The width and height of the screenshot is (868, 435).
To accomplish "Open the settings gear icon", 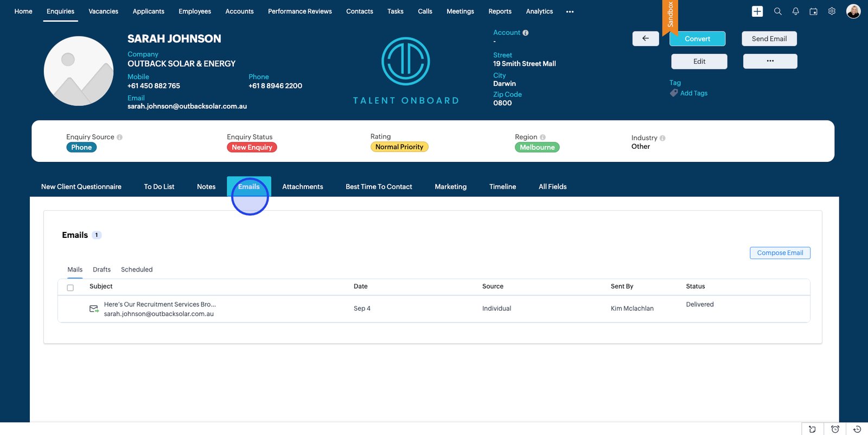I will pos(832,11).
